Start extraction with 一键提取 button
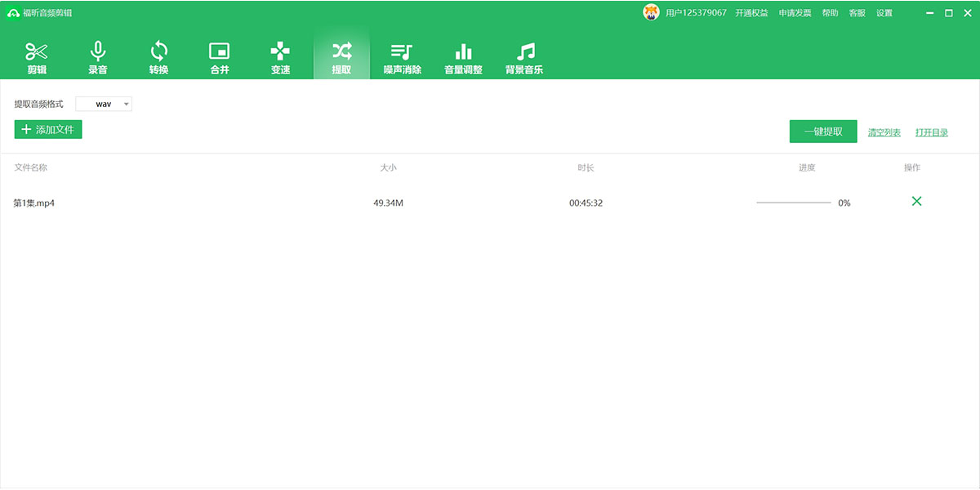Image resolution: width=980 pixels, height=490 pixels. click(x=823, y=131)
